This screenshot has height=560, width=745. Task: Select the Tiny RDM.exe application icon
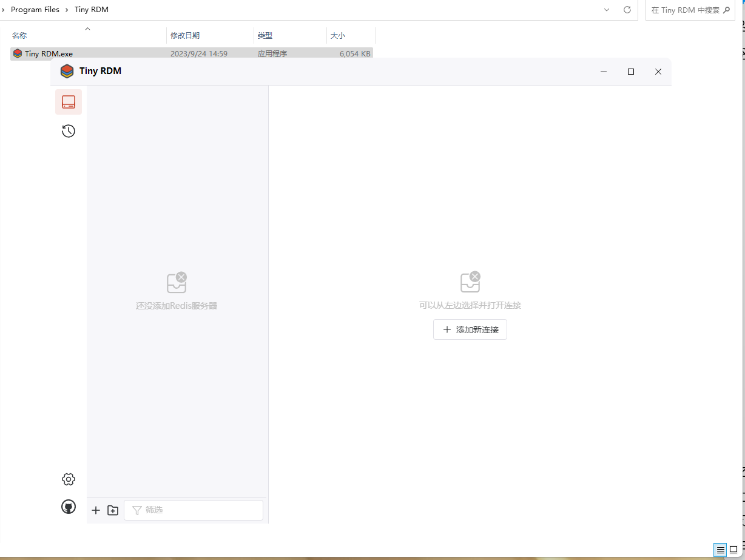click(x=17, y=53)
